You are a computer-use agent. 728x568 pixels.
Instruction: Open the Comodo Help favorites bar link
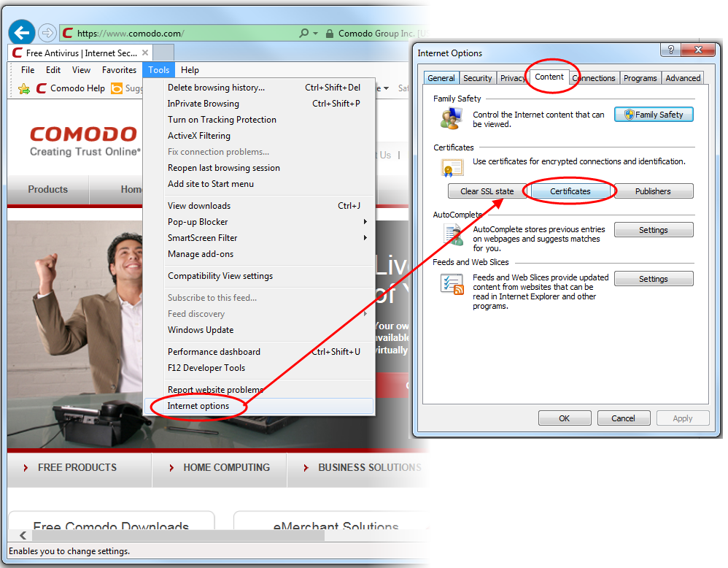pyautogui.click(x=71, y=88)
